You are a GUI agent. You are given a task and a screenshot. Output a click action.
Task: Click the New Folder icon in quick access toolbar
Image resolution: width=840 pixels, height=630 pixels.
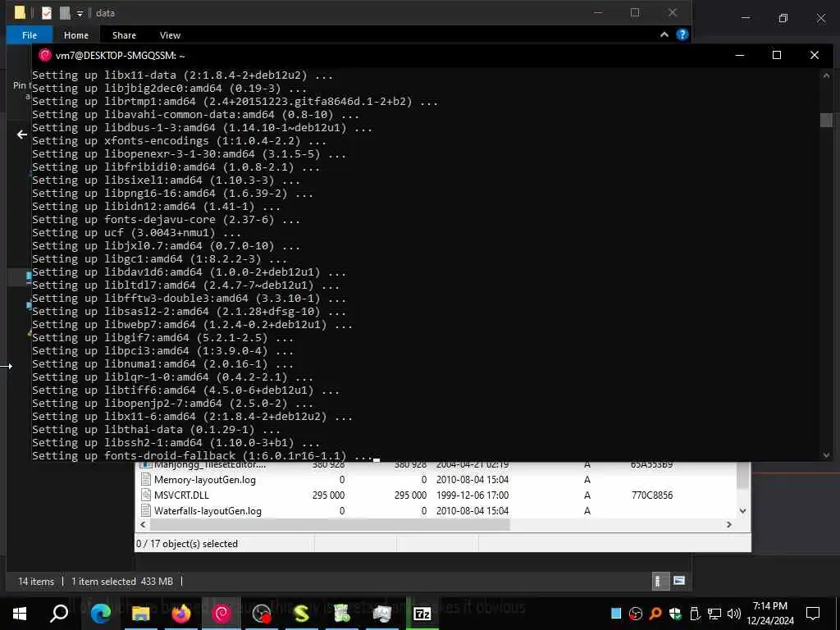pyautogui.click(x=65, y=13)
